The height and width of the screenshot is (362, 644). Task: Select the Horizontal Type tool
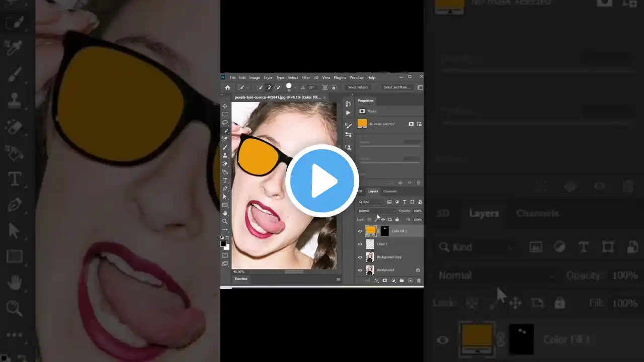tap(225, 180)
